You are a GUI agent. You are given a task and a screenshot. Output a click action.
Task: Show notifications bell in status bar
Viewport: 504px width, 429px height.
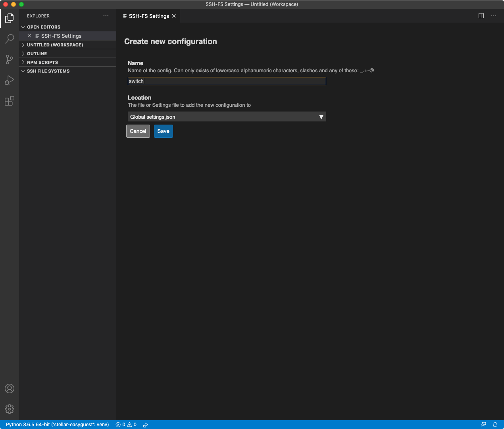pos(495,425)
